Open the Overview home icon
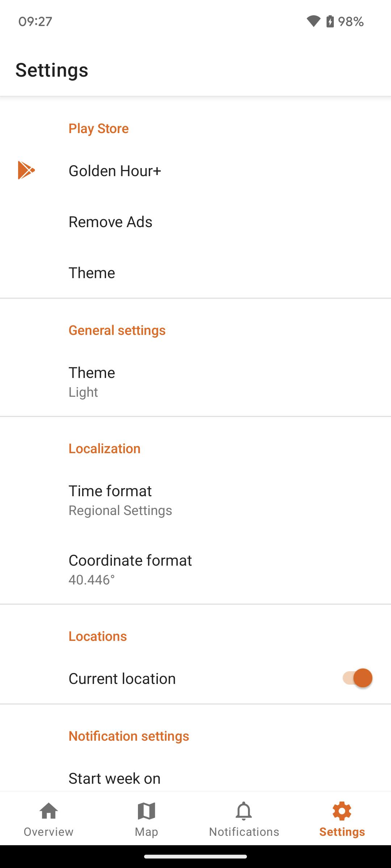Viewport: 391px width, 868px height. tap(49, 810)
